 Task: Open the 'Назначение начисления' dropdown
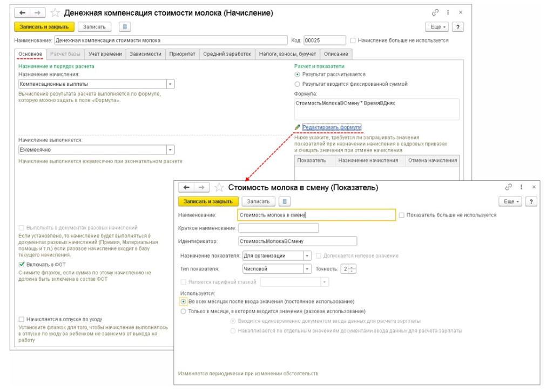(170, 84)
